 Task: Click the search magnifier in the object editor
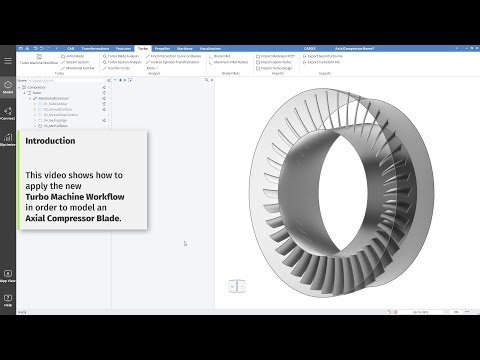(x=207, y=80)
